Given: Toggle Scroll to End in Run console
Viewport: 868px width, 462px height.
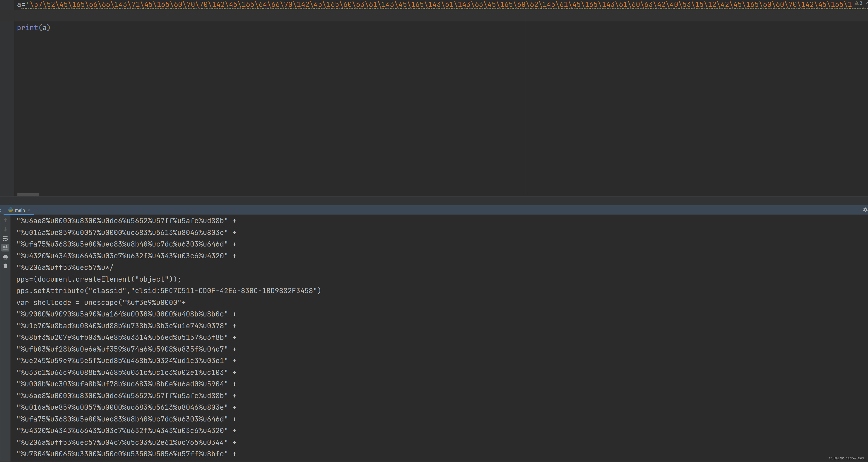Looking at the screenshot, I should [x=5, y=248].
